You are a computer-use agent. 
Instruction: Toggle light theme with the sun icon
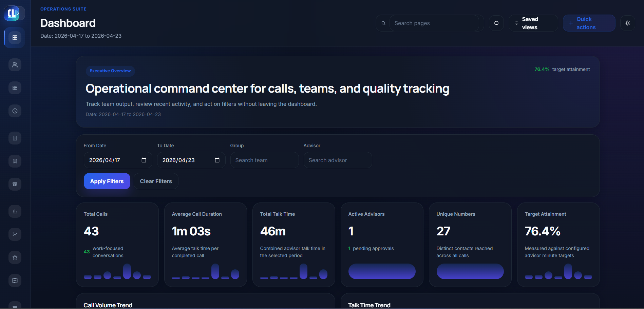(628, 23)
